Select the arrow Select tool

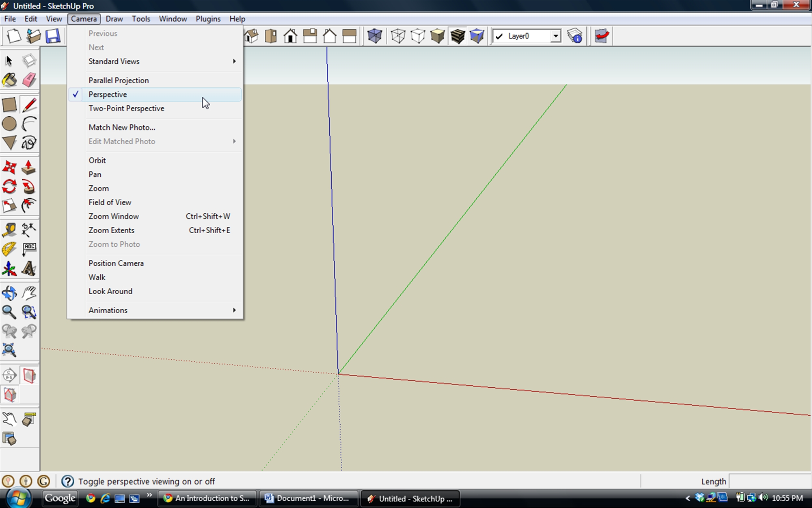[x=9, y=61]
